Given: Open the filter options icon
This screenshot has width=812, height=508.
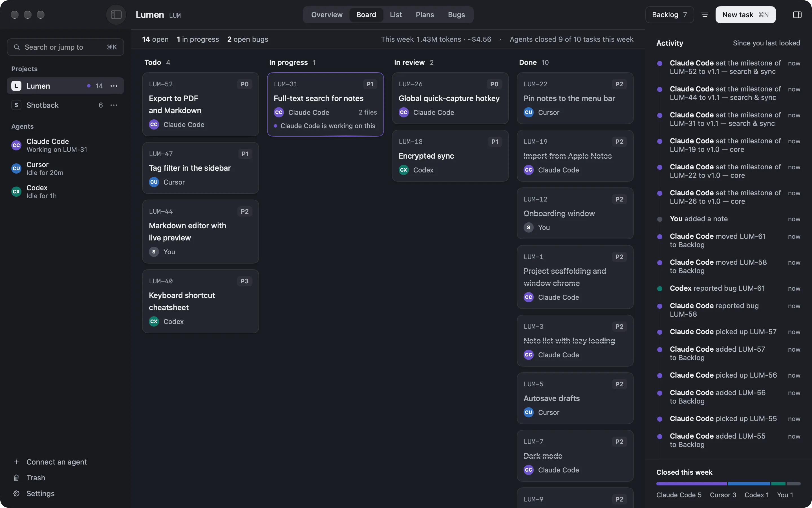Looking at the screenshot, I should 705,14.
